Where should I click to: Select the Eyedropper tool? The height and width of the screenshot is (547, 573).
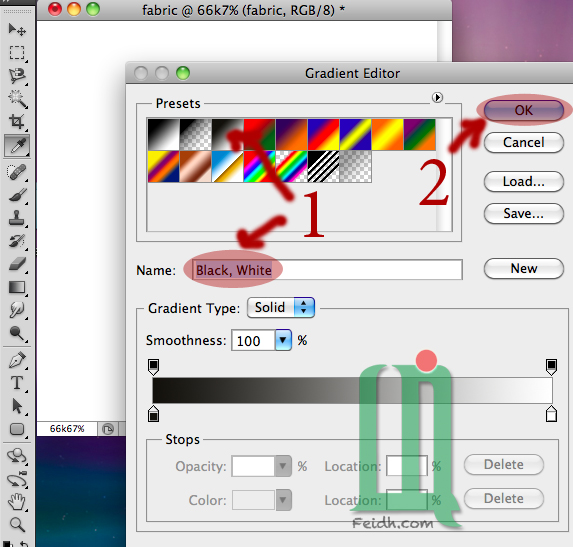tap(17, 145)
